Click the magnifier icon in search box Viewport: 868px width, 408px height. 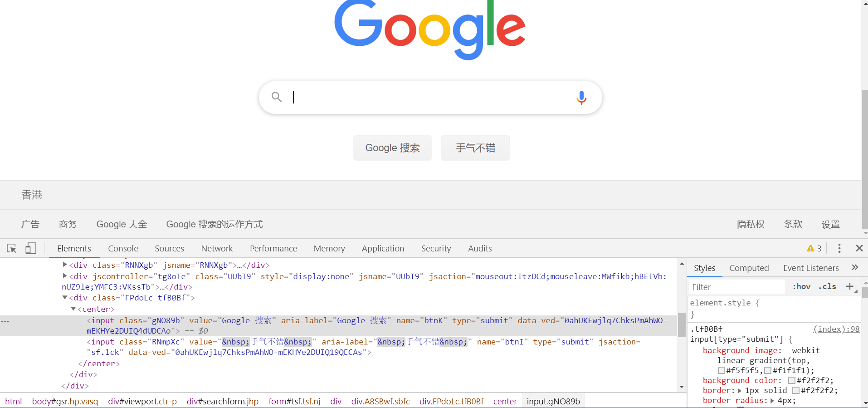pyautogui.click(x=276, y=97)
